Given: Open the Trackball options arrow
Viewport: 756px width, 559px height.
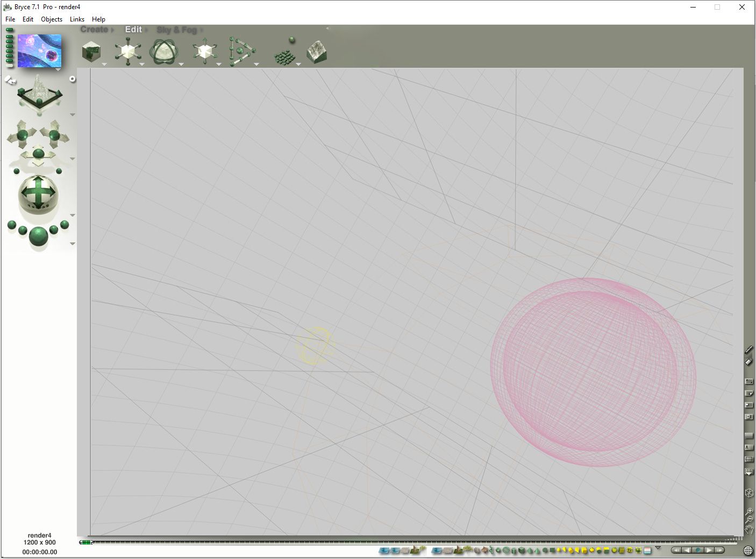Looking at the screenshot, I should [x=72, y=216].
